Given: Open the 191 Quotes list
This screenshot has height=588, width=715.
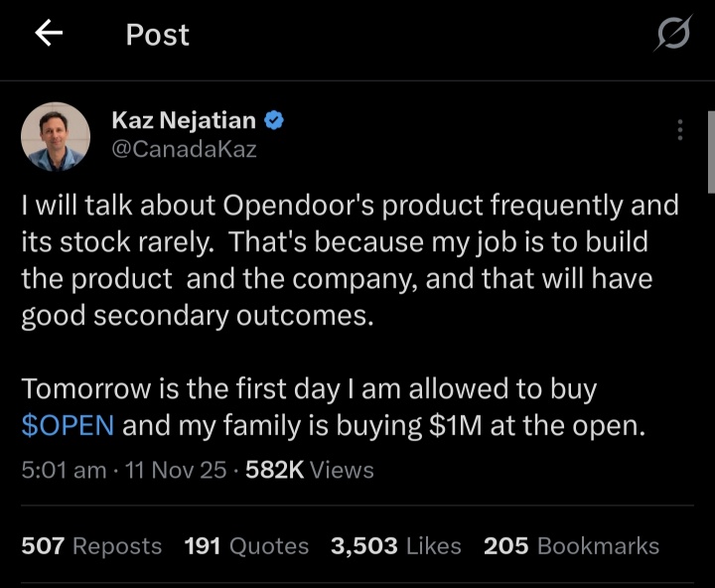Looking at the screenshot, I should click(246, 545).
